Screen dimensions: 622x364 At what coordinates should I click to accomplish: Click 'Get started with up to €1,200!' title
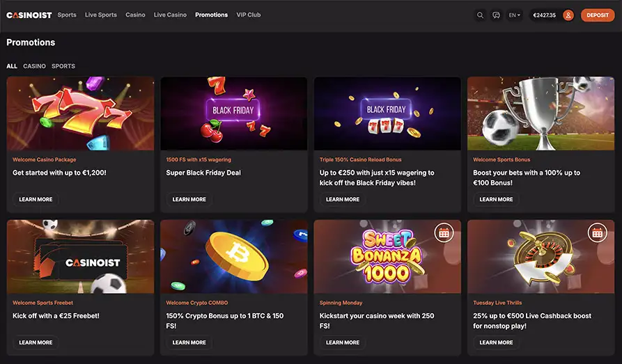click(59, 173)
